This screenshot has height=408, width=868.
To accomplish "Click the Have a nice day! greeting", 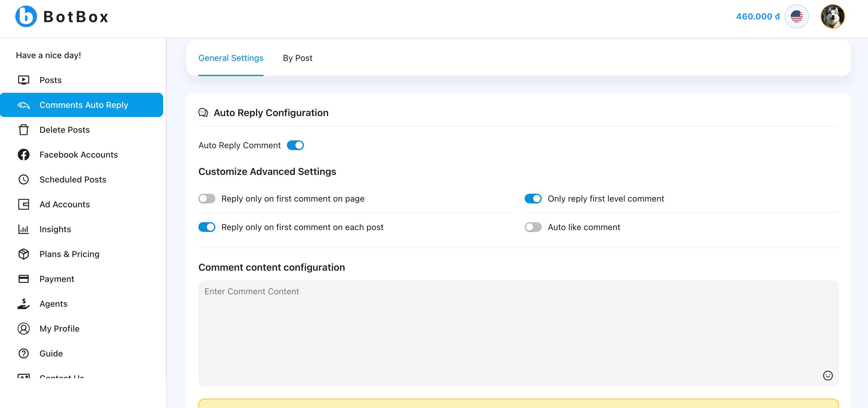I will (49, 55).
